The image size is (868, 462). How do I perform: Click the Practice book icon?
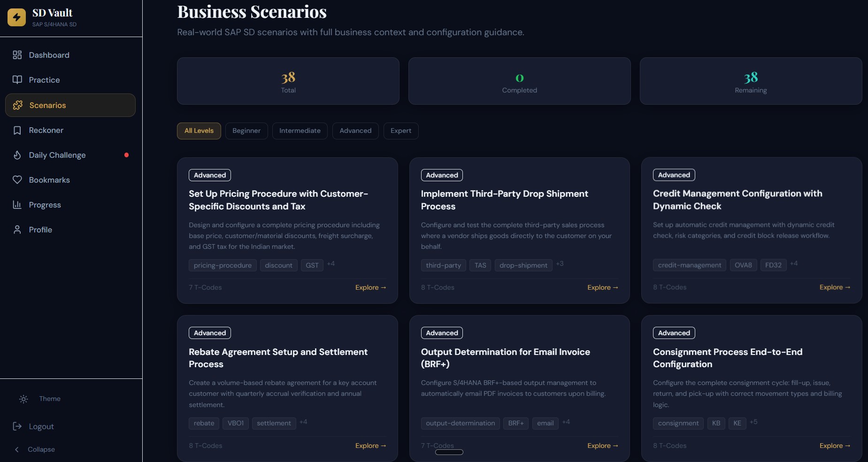(x=17, y=80)
